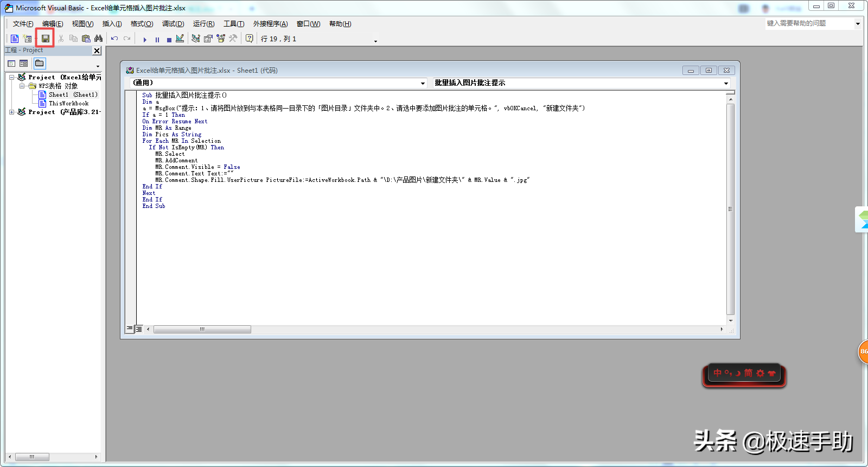
Task: Click Project panel horizontal scrollbar thumb
Action: [x=32, y=457]
